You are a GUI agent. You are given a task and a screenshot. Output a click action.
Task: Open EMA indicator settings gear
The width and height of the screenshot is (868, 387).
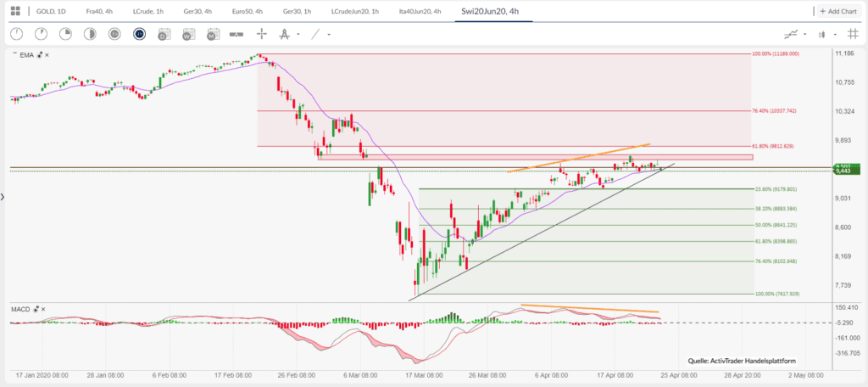coord(38,55)
